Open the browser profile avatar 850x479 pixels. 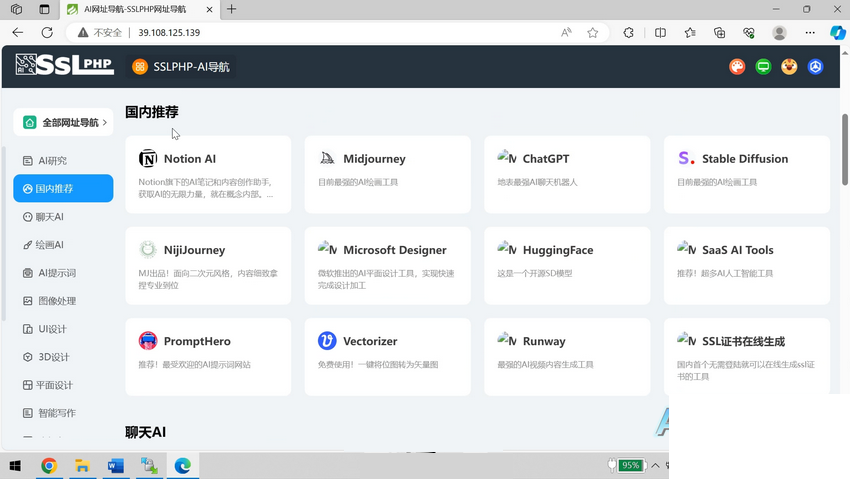tap(780, 33)
